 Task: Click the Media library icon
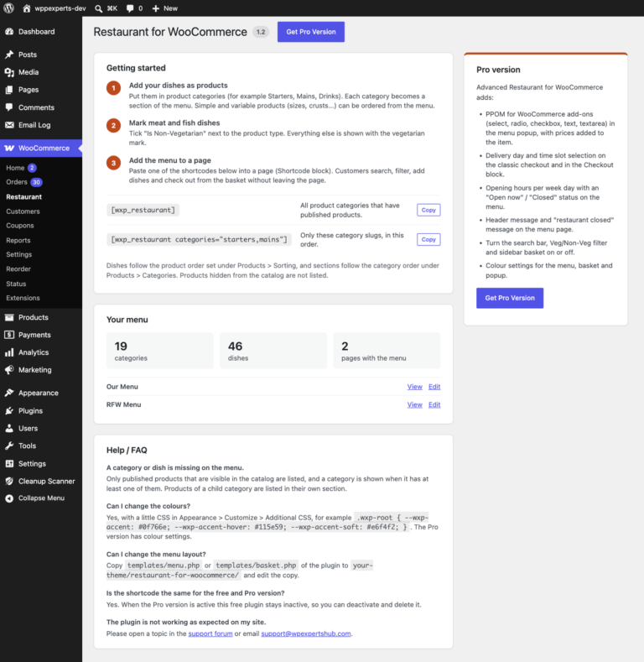point(9,72)
